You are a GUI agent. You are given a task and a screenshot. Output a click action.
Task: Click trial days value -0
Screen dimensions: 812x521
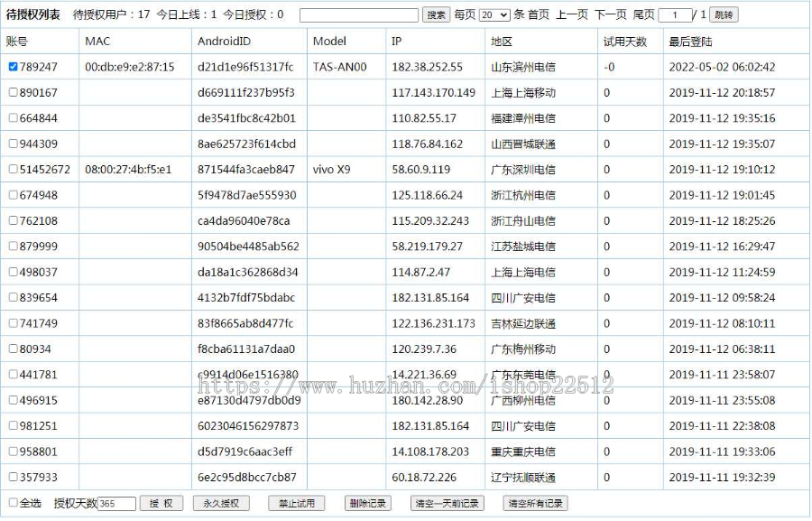click(x=609, y=67)
